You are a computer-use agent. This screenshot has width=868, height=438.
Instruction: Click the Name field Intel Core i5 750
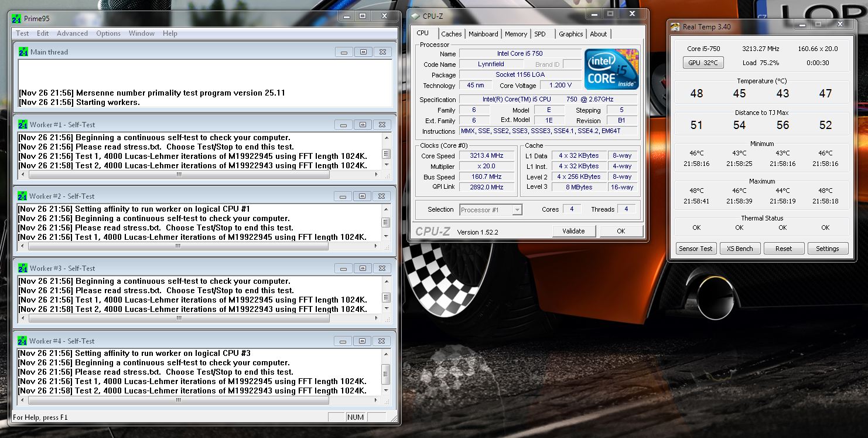(520, 53)
